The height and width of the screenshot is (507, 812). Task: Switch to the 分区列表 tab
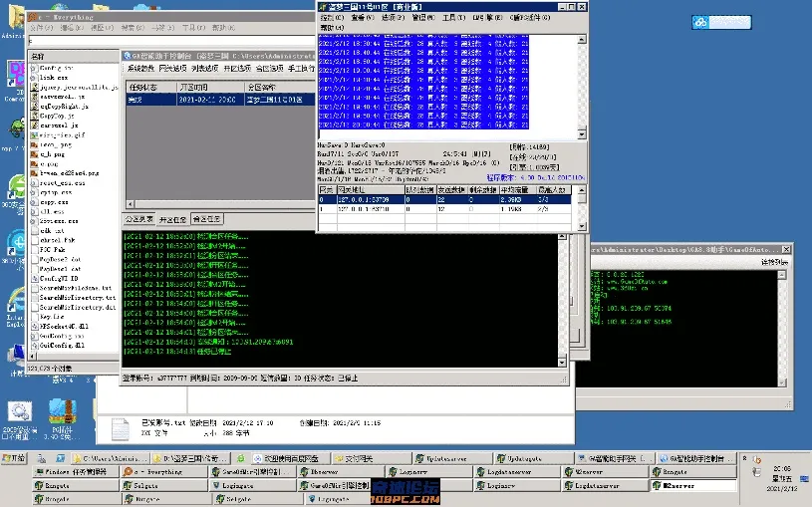coord(138,219)
